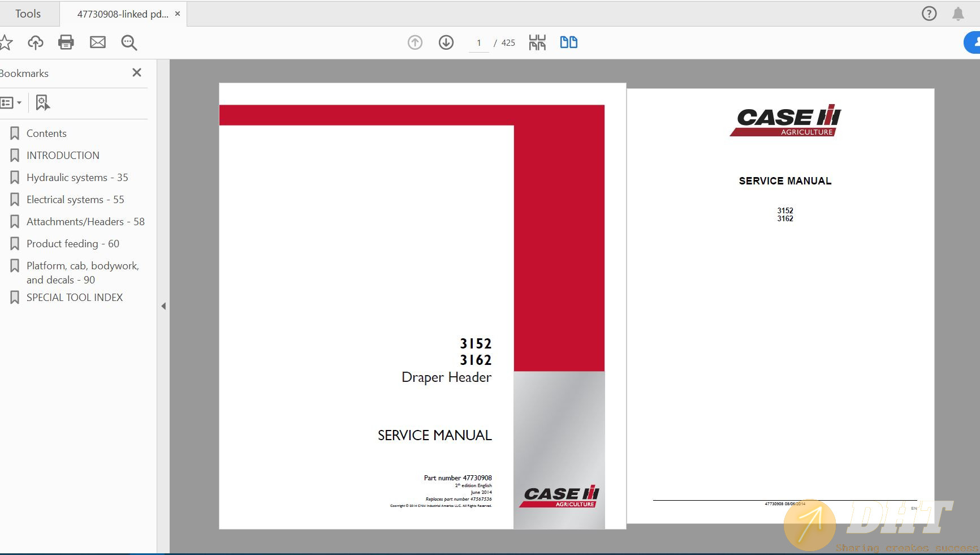Open the bookmark options menu icon
Image resolution: width=980 pixels, height=555 pixels.
(8, 102)
